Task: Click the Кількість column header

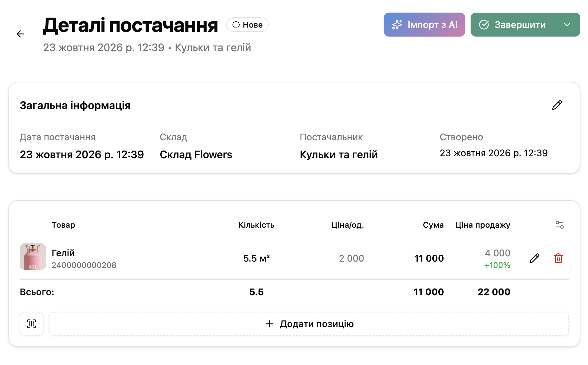Action: (256, 225)
